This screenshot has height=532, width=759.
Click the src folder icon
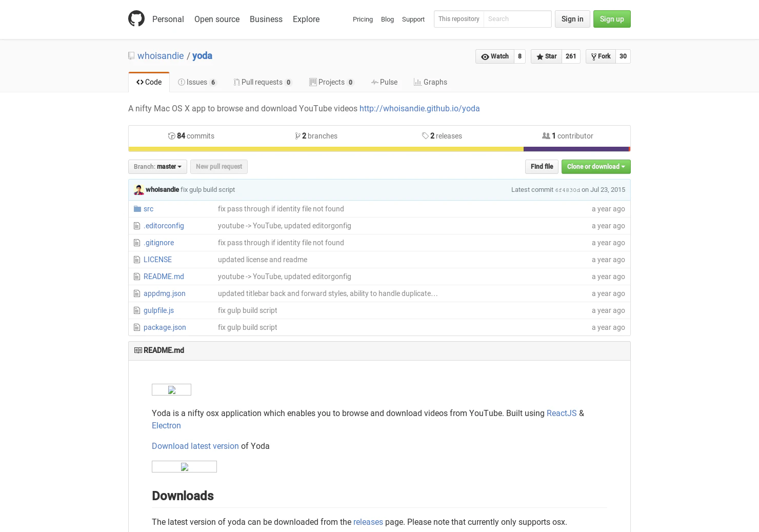tap(137, 209)
